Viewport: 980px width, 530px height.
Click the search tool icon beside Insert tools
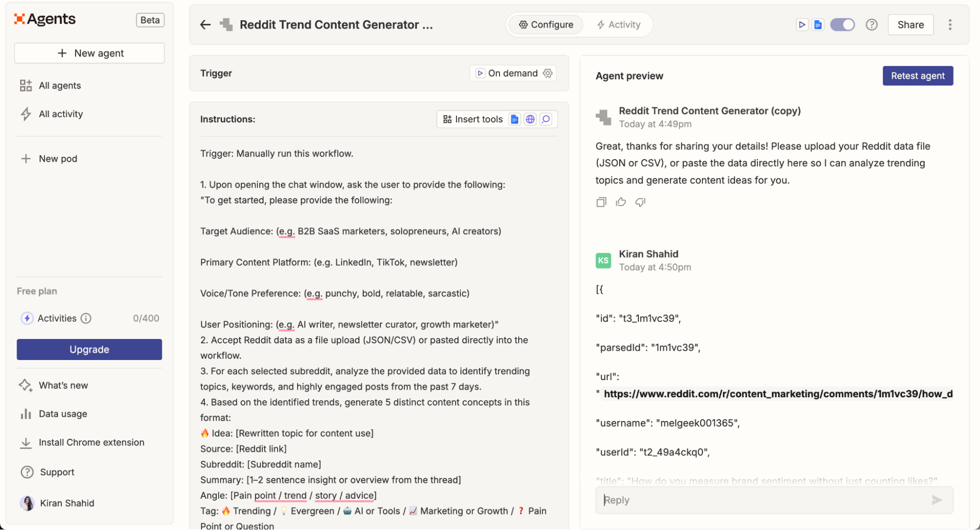coord(546,119)
